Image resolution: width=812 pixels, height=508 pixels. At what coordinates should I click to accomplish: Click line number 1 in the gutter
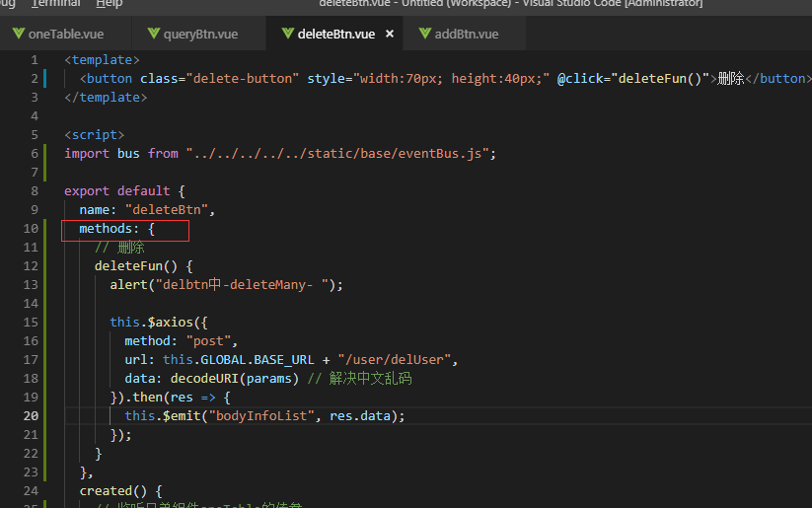point(35,60)
